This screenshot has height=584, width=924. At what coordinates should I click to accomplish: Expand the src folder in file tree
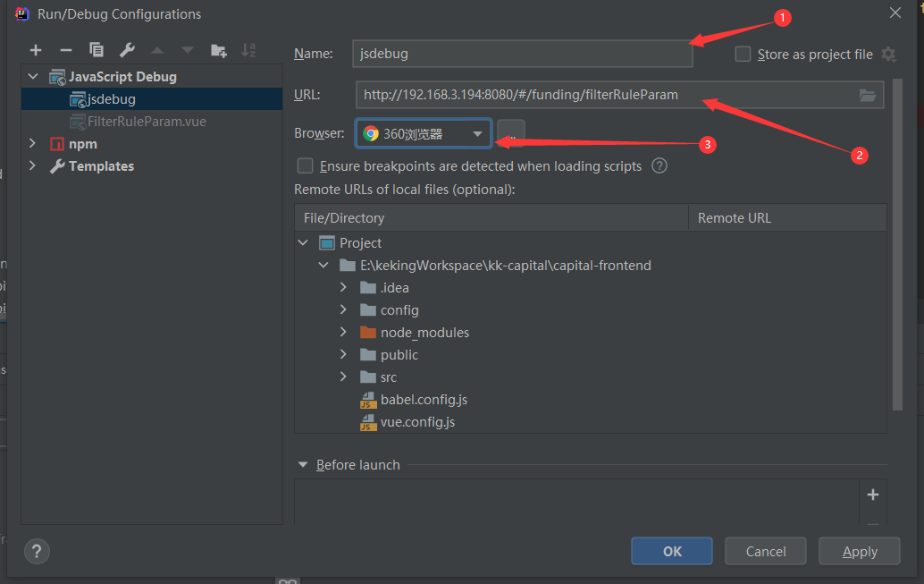[x=344, y=377]
